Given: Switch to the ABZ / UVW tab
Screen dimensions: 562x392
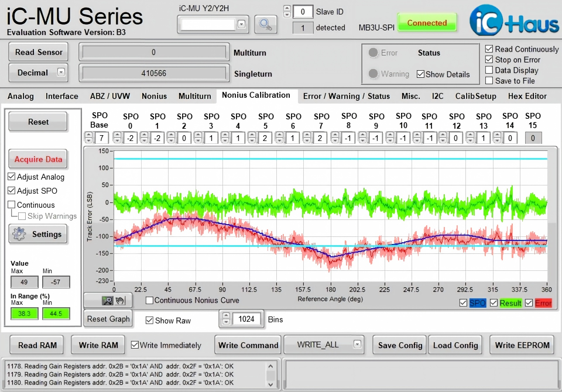Looking at the screenshot, I should (110, 96).
